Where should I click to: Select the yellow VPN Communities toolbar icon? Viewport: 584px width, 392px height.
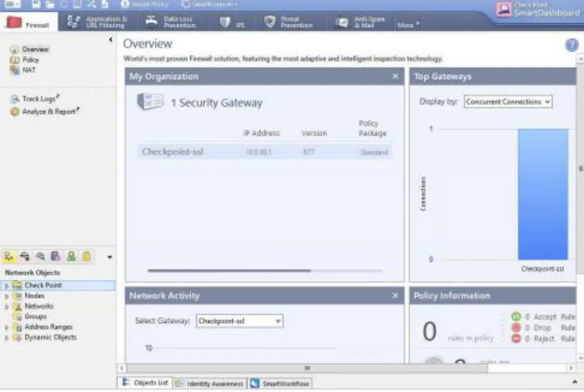point(87,256)
